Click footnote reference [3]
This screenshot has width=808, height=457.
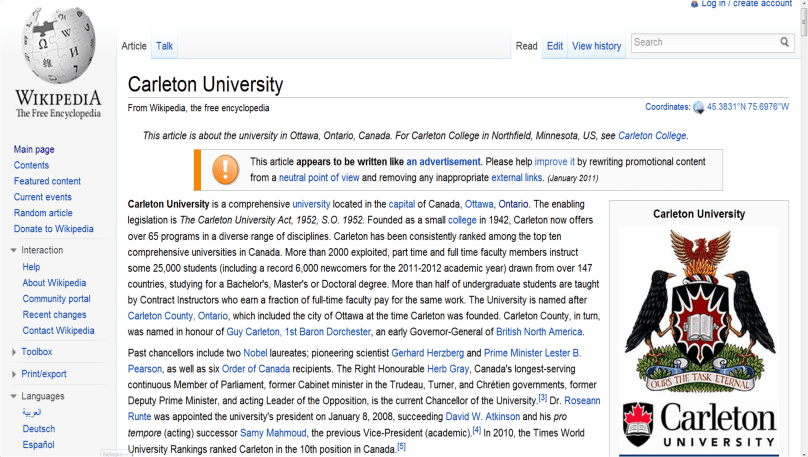(x=543, y=398)
